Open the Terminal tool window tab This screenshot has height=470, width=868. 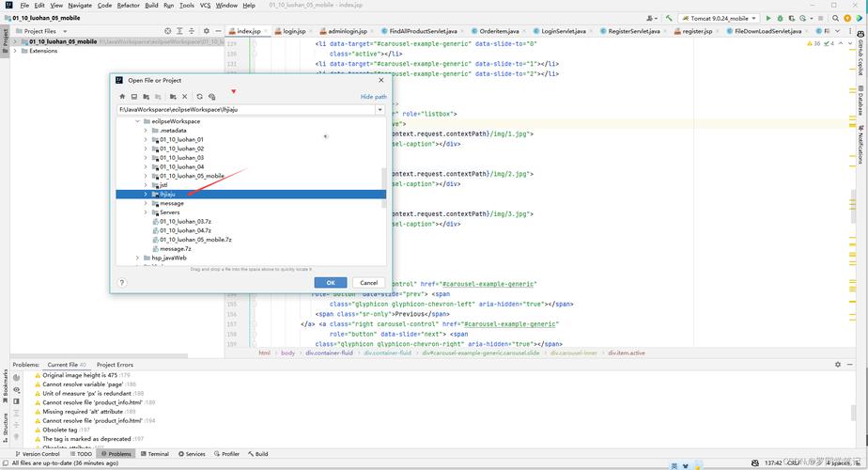pyautogui.click(x=154, y=453)
